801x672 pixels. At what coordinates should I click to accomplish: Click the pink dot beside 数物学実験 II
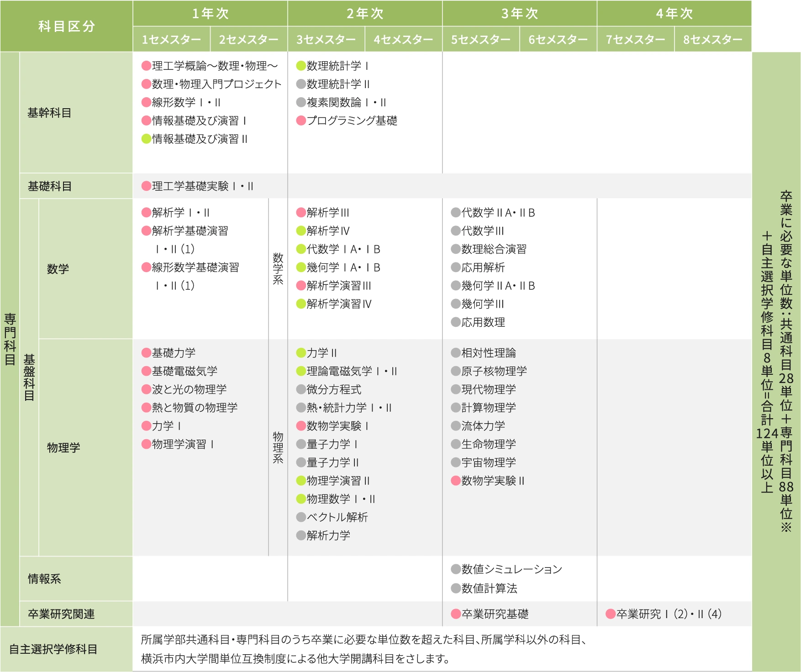(456, 481)
